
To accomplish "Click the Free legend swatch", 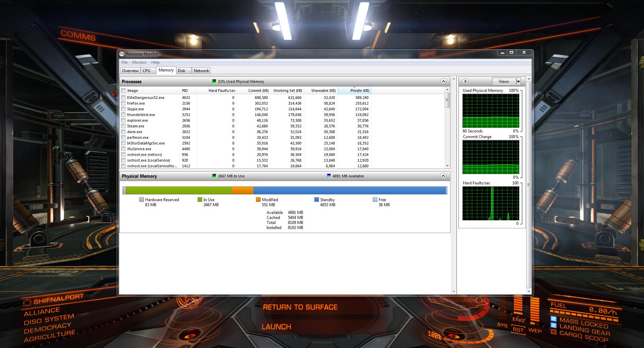I will point(375,199).
